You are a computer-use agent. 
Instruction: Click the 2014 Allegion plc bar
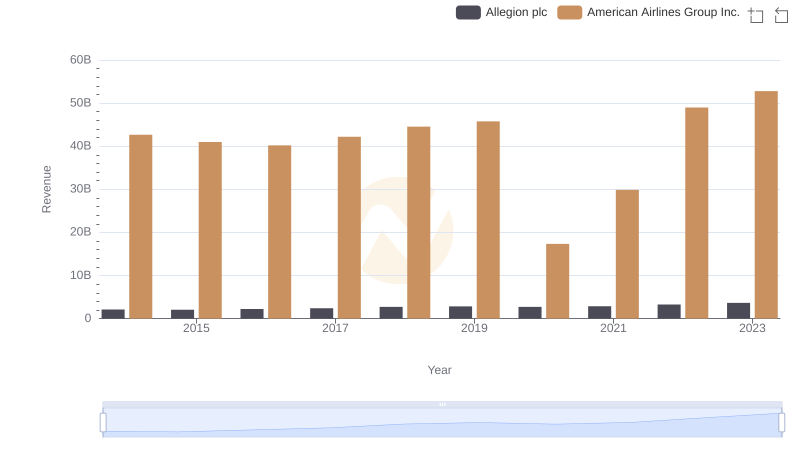click(x=113, y=314)
